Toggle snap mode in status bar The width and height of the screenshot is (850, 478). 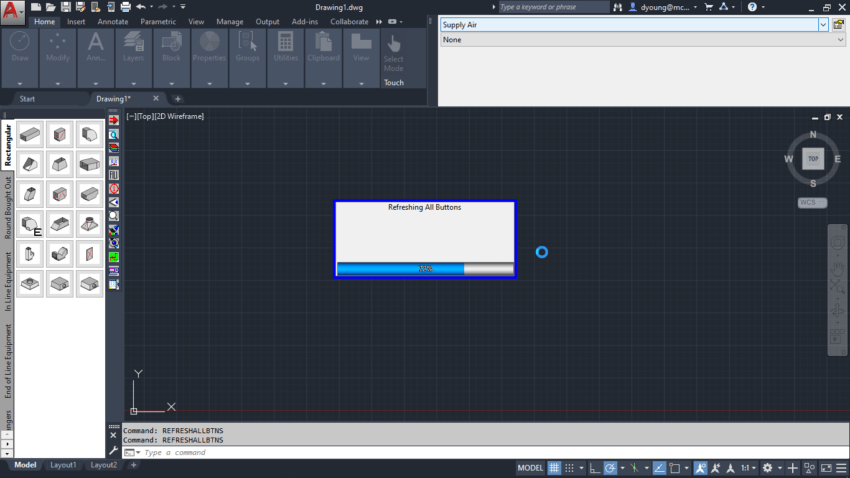click(569, 468)
